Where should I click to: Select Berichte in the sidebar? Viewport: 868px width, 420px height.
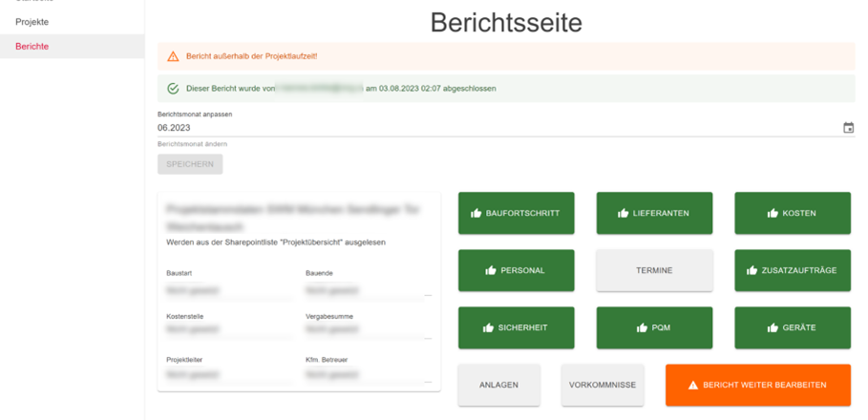pos(32,46)
